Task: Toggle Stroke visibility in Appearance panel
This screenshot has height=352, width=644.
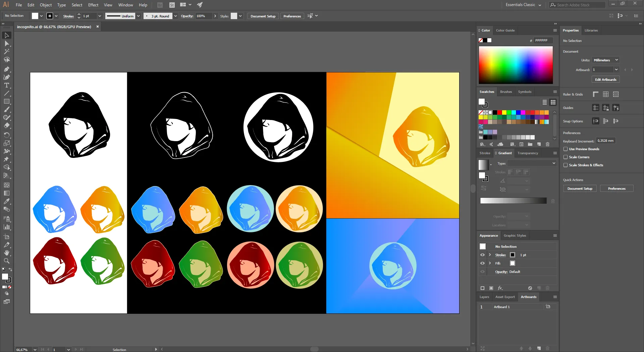Action: pyautogui.click(x=482, y=255)
